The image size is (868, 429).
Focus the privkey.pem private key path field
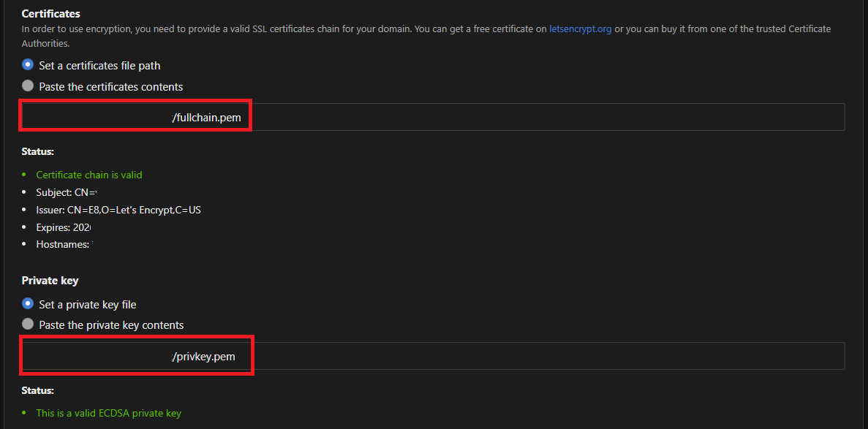pyautogui.click(x=431, y=356)
